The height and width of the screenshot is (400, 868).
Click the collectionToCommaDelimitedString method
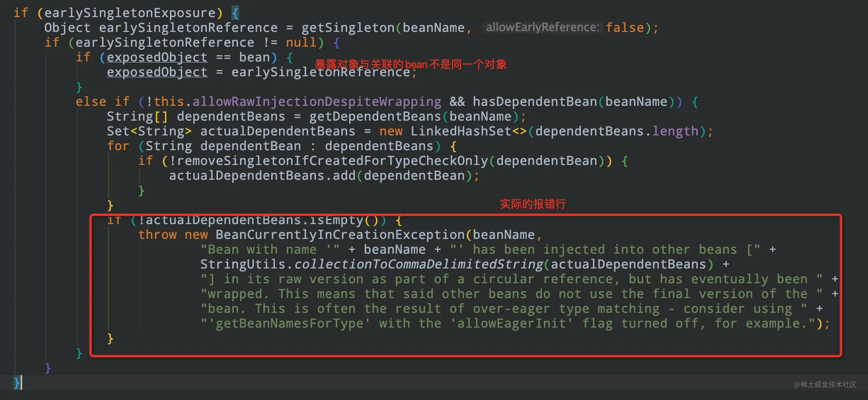(x=418, y=264)
